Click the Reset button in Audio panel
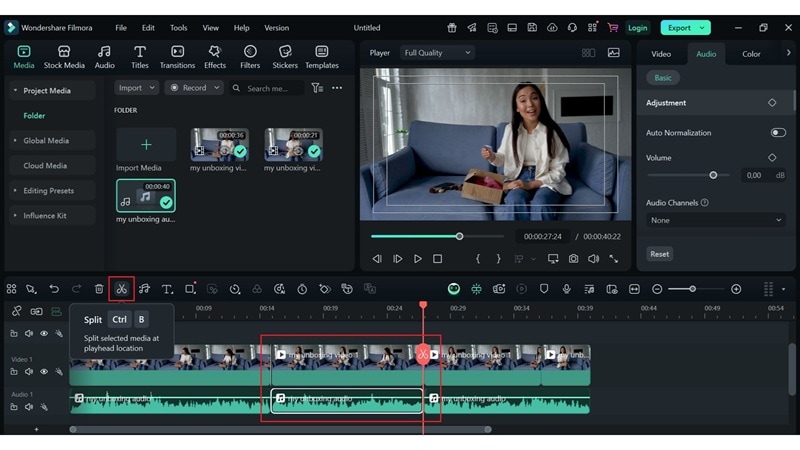 coord(659,254)
